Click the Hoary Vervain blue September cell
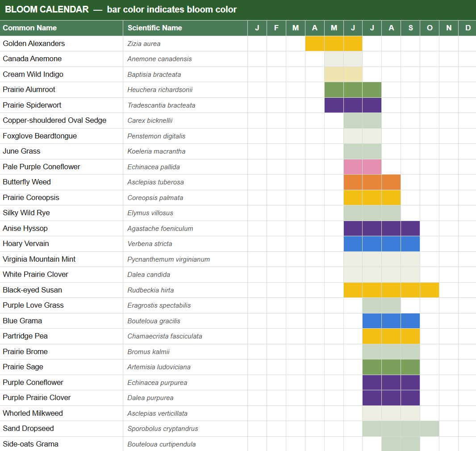This screenshot has height=451, width=476. (x=410, y=244)
